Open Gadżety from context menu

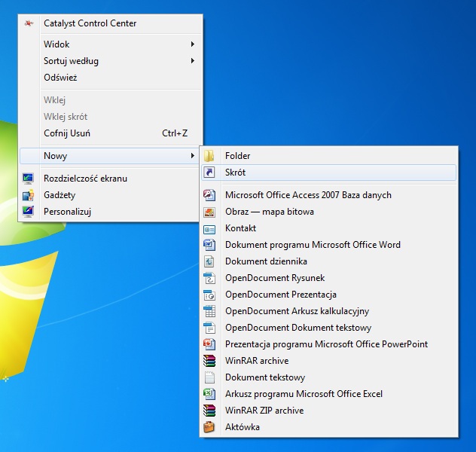pos(110,195)
